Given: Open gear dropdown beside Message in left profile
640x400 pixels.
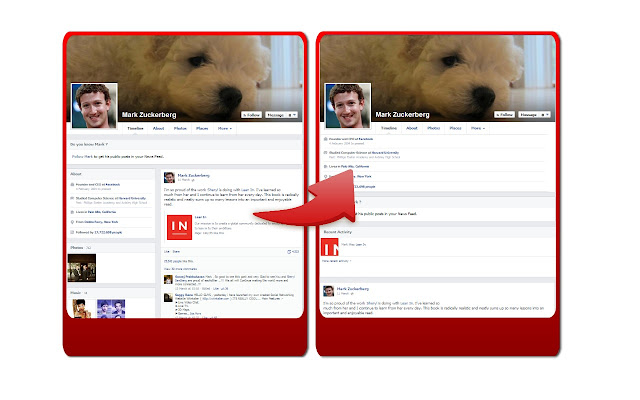Looking at the screenshot, I should point(292,115).
